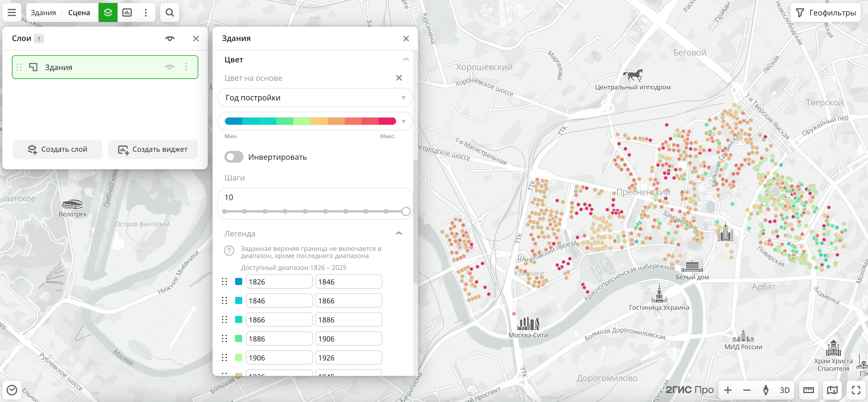Screen dimensions: 868x402
Task: Click the ruler measurement tool
Action: point(808,390)
